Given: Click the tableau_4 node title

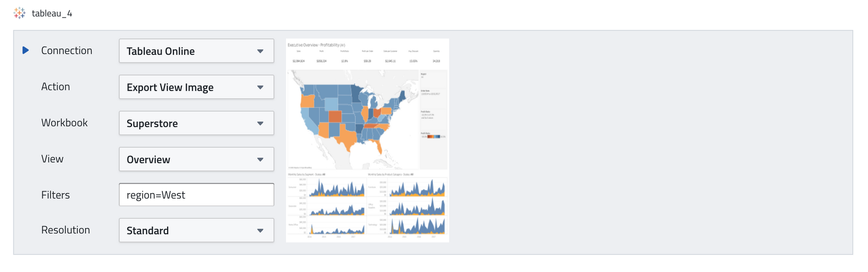Looking at the screenshot, I should click(52, 13).
